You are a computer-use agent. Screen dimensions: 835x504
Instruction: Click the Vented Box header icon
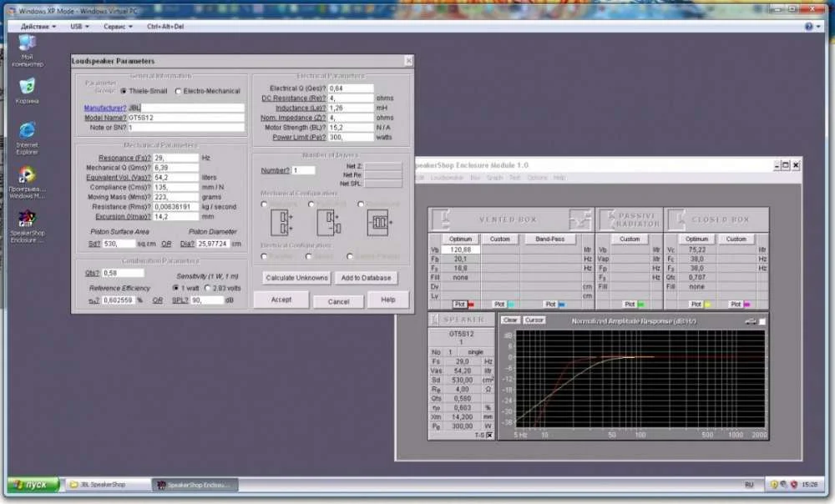point(442,219)
